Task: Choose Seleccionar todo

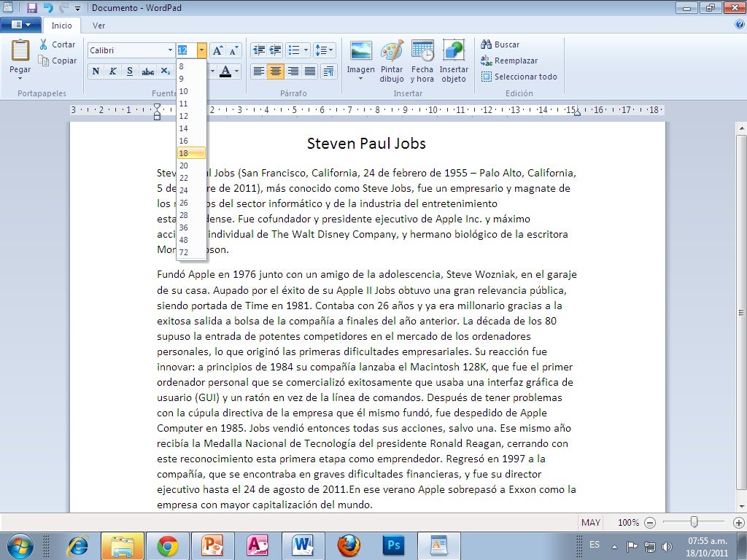Action: pyautogui.click(x=519, y=77)
